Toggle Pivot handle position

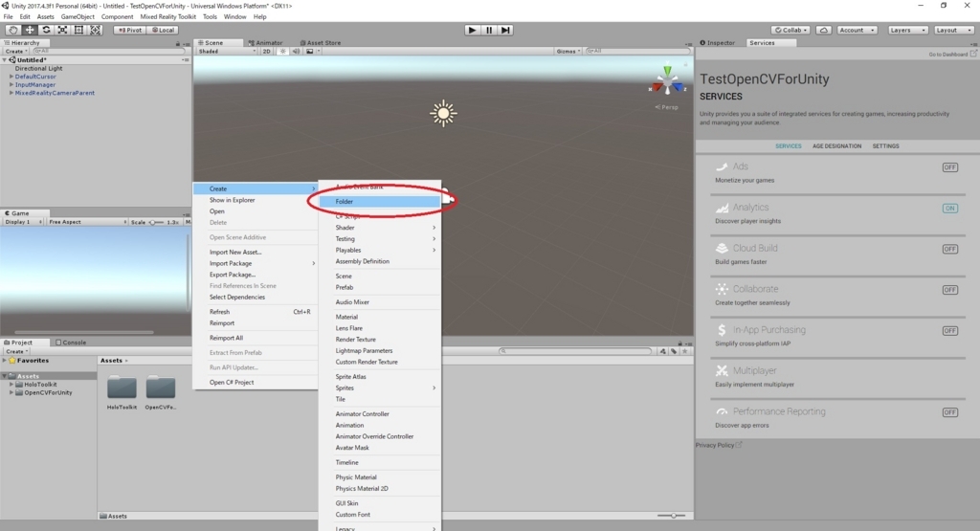tap(130, 30)
